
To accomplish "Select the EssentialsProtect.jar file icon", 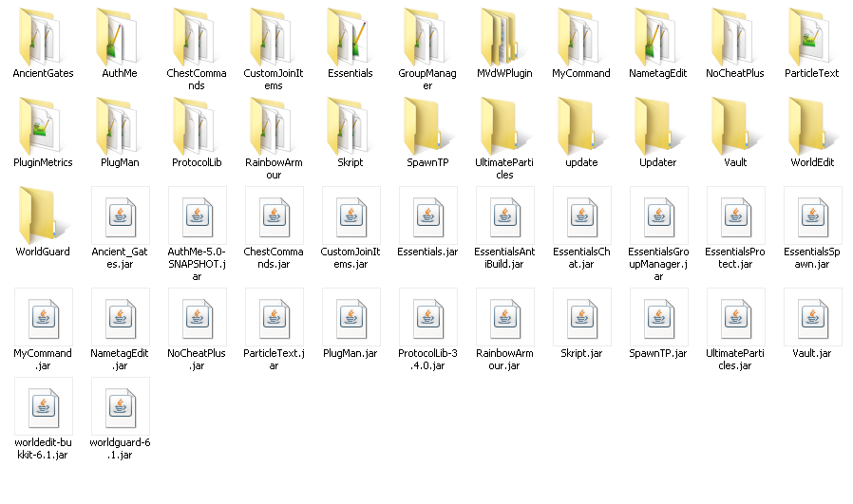I will [x=735, y=215].
